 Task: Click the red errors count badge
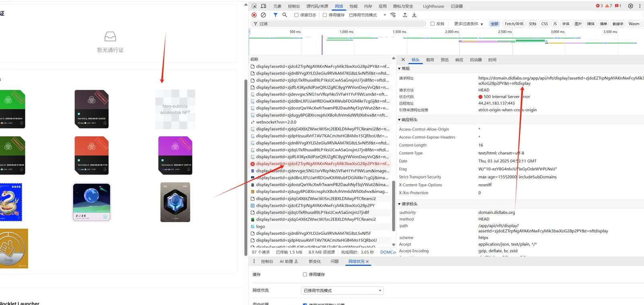click(599, 6)
